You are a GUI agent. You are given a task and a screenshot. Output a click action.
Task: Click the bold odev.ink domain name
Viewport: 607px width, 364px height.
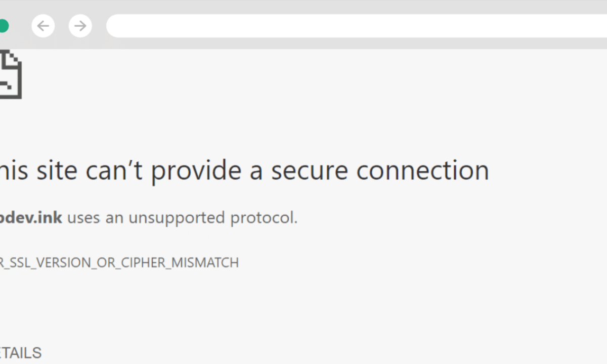(x=31, y=218)
